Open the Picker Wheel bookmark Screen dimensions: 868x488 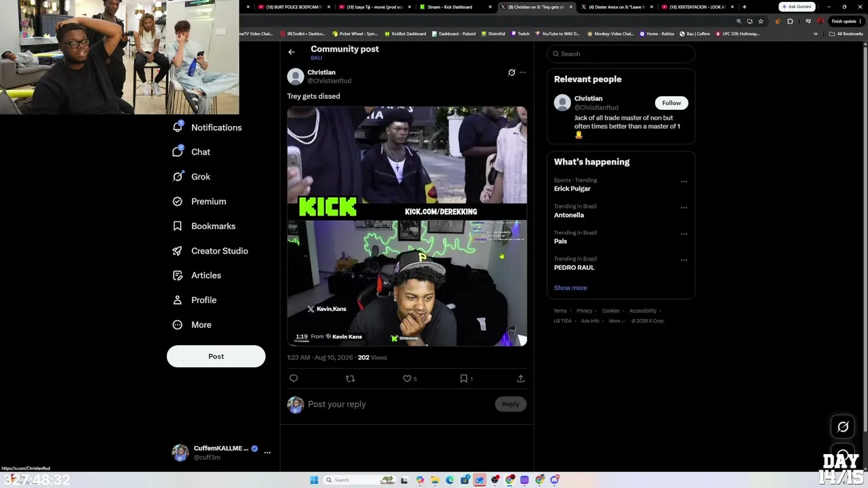355,34
